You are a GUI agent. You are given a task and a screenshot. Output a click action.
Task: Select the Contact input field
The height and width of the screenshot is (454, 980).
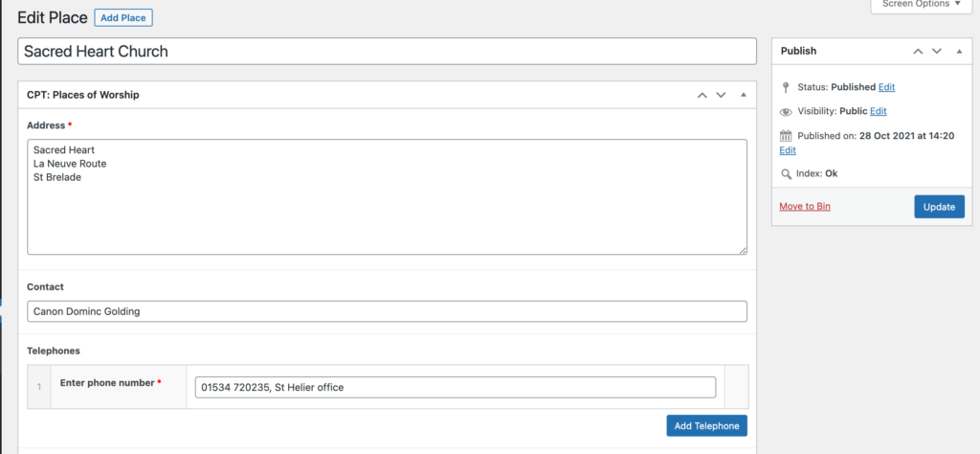pos(387,311)
